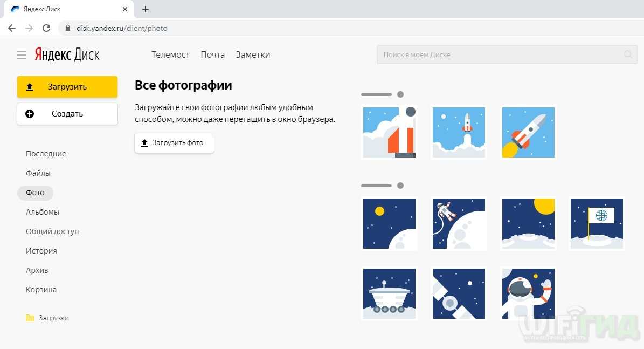Click the browser reload icon
Screen dimensions: 644x349
(46, 28)
